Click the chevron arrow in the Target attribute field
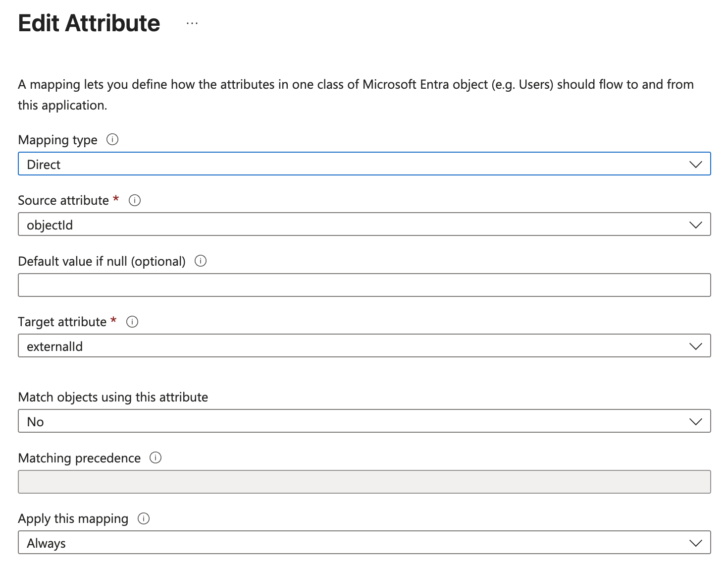 coord(695,346)
